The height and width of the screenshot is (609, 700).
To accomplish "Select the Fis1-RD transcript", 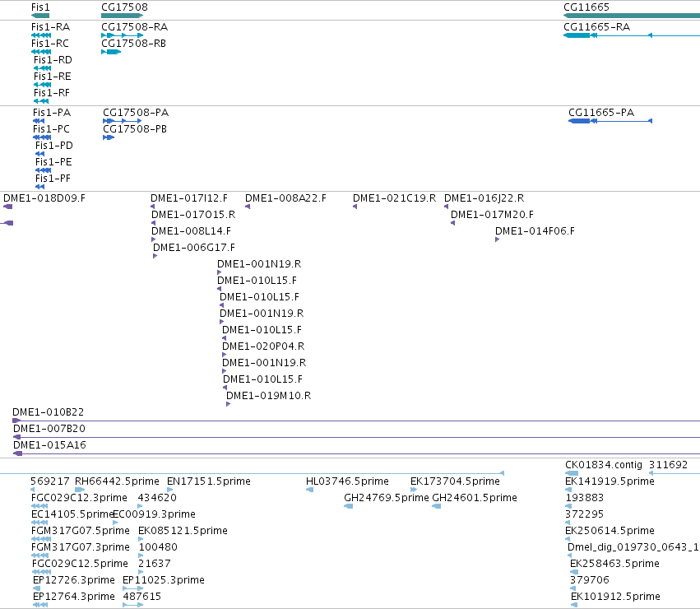I will [x=53, y=60].
